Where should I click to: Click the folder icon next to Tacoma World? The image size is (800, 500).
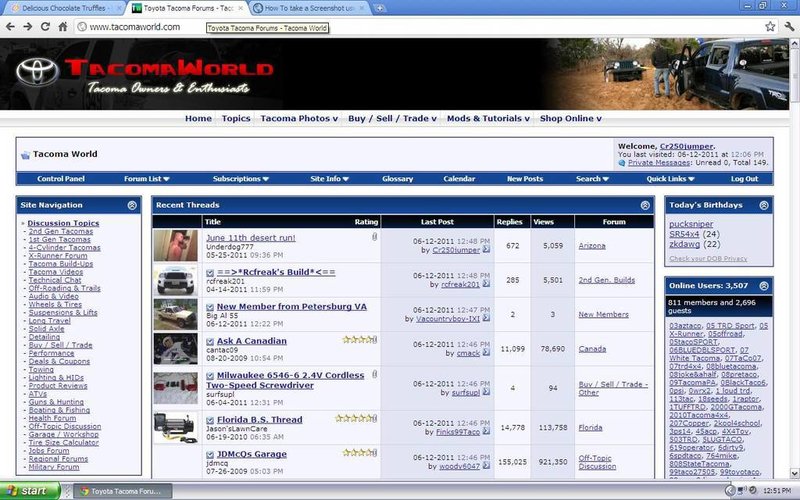coord(25,155)
